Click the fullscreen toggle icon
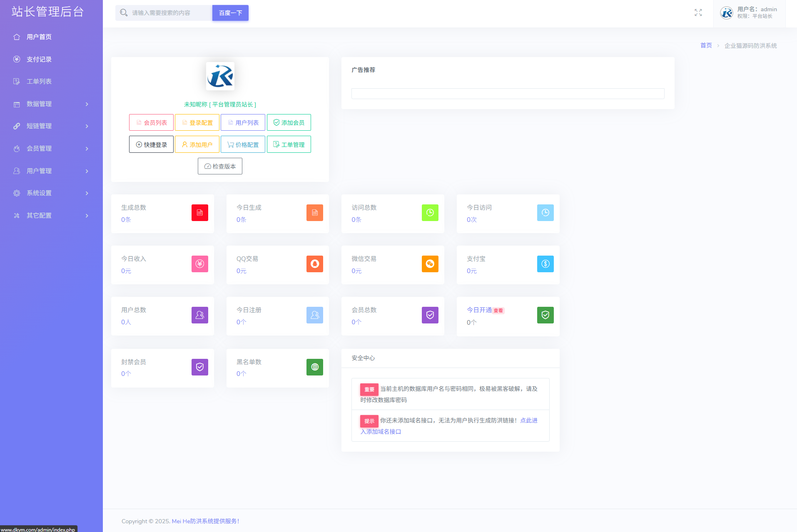Image resolution: width=797 pixels, height=532 pixels. tap(698, 13)
